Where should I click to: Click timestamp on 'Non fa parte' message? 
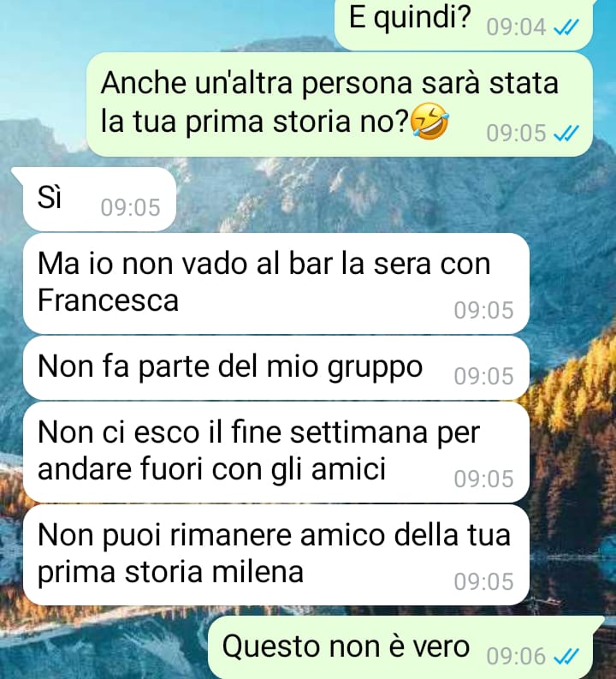tap(483, 376)
